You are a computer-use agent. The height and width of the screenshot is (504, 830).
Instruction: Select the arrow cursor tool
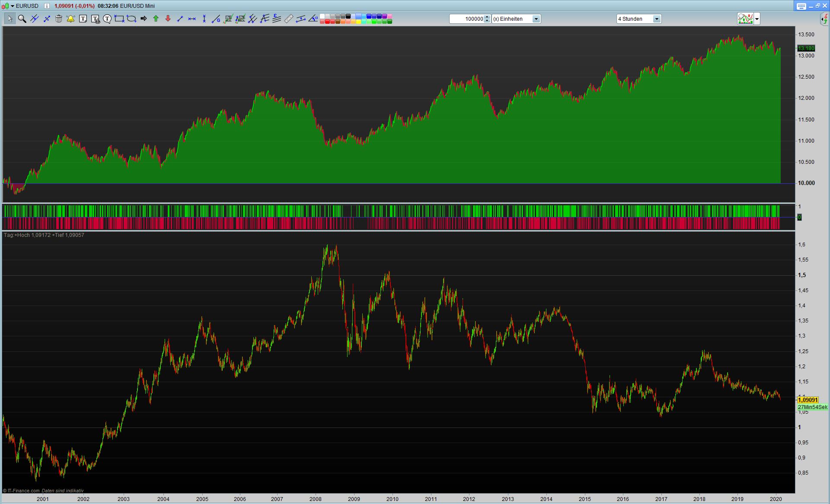coord(10,19)
